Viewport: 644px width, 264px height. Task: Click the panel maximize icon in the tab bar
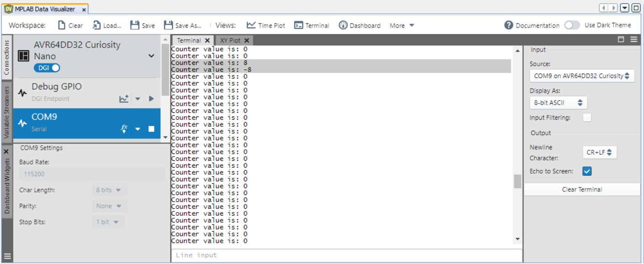(x=621, y=40)
